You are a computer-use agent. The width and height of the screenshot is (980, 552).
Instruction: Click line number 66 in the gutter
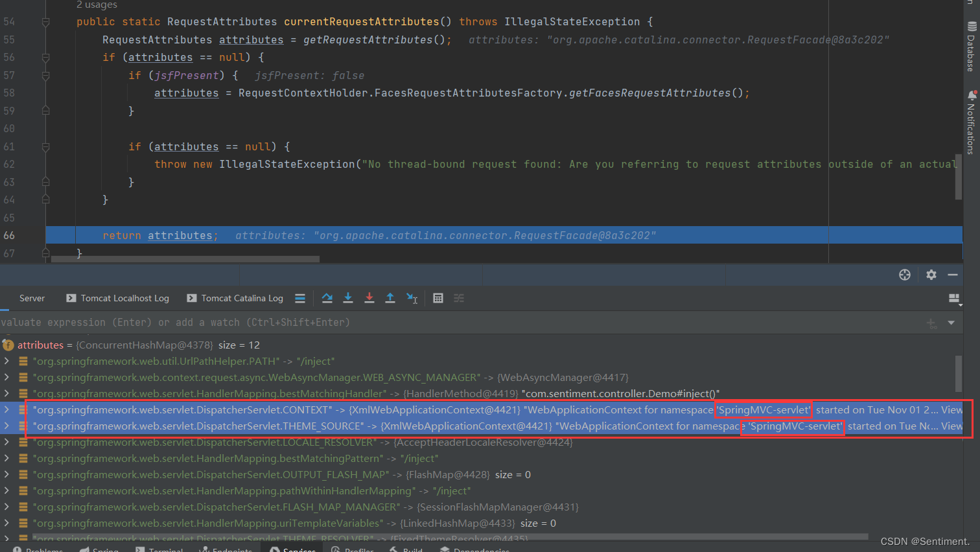click(9, 236)
